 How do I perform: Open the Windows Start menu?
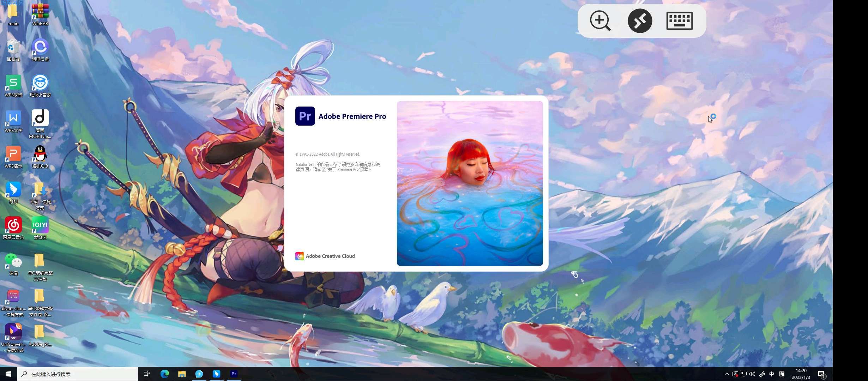8,374
